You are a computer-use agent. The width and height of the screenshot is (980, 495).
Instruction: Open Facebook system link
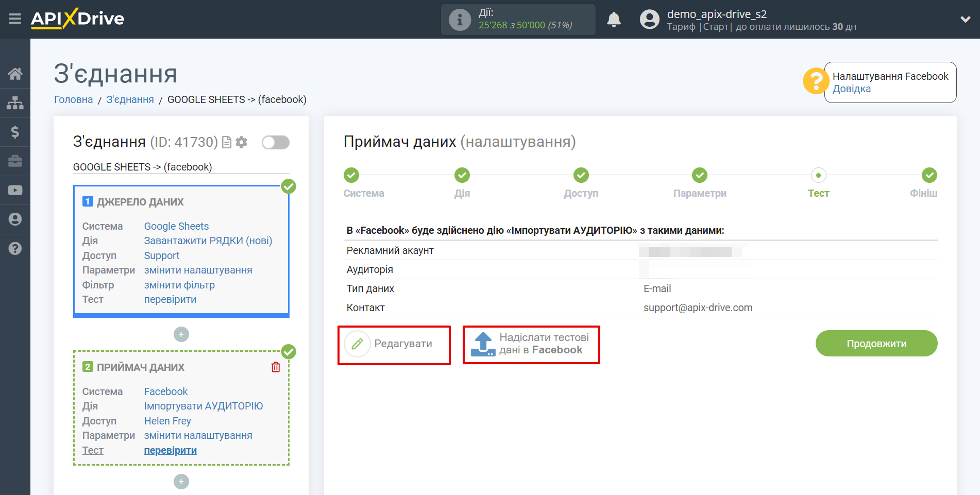pyautogui.click(x=166, y=391)
